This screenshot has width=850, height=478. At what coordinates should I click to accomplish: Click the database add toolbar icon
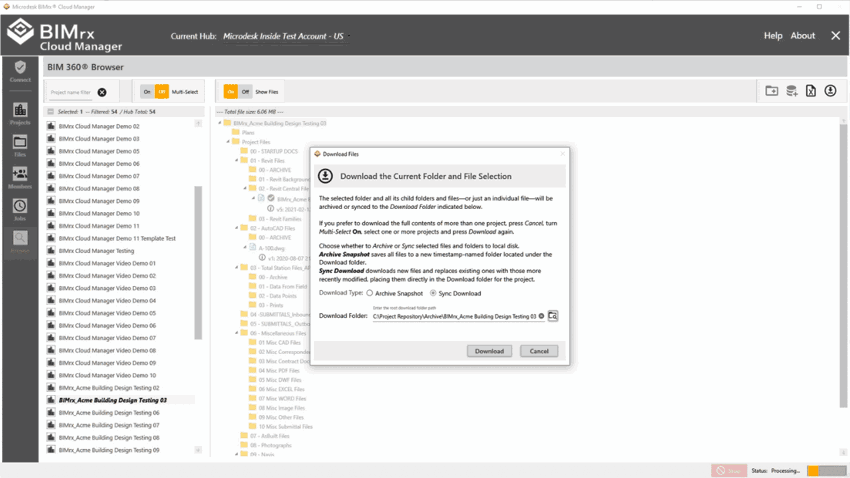click(x=791, y=91)
